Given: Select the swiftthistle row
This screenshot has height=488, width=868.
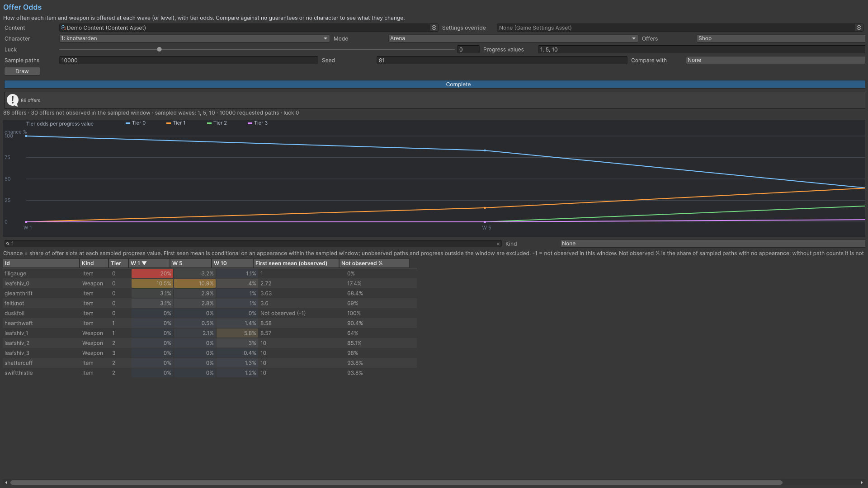Looking at the screenshot, I should click(x=210, y=373).
